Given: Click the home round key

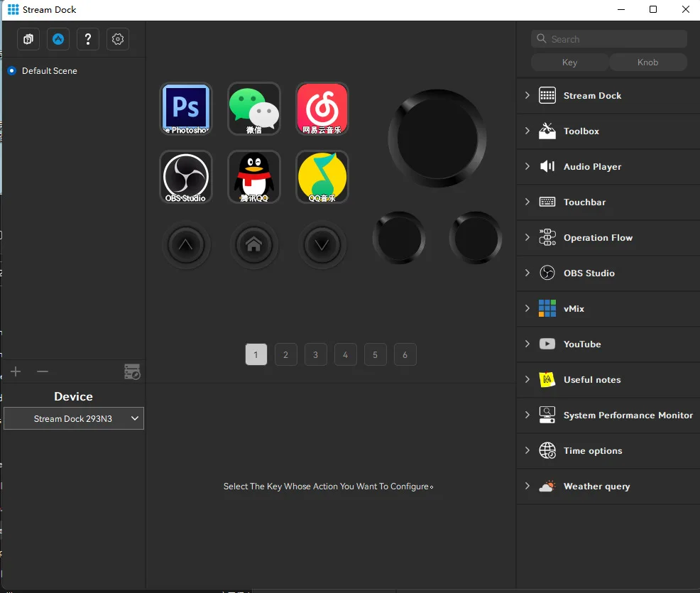Looking at the screenshot, I should (x=254, y=245).
